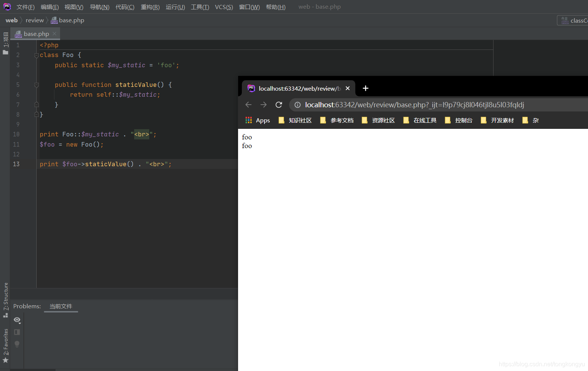Open the Structure tool window
588x371 pixels.
click(x=5, y=300)
